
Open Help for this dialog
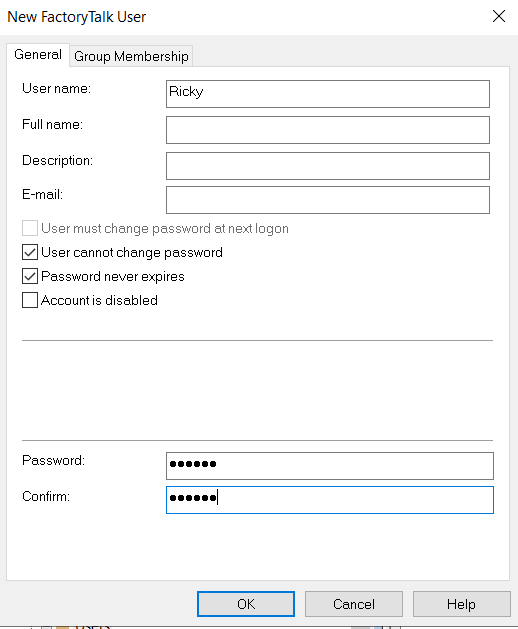point(461,604)
